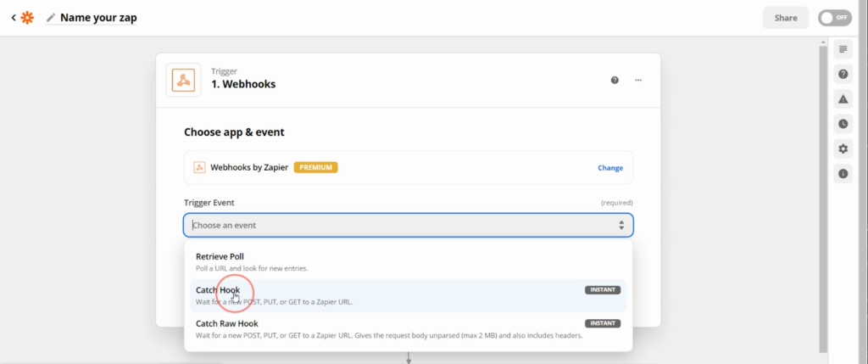The height and width of the screenshot is (364, 868).
Task: Open the info icon in right sidebar
Action: (x=843, y=174)
